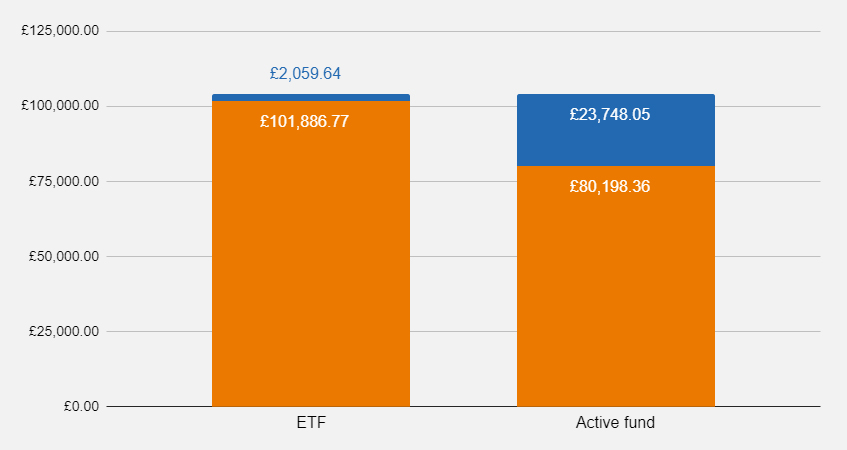Click the £23,748.05 data label

point(610,114)
